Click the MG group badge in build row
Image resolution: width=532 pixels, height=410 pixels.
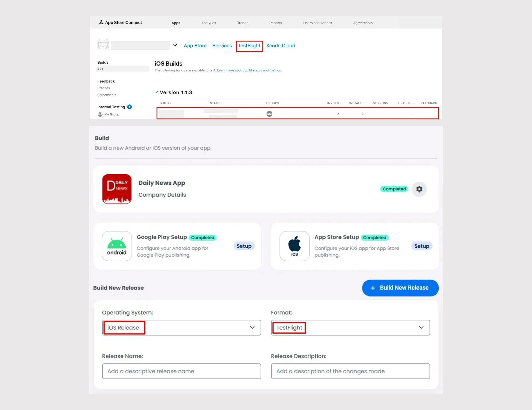(269, 114)
